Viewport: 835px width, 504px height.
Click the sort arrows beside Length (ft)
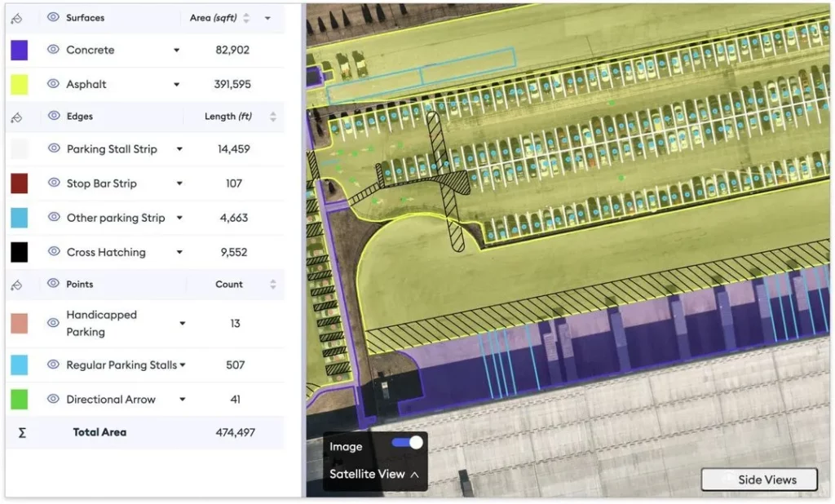coord(272,117)
